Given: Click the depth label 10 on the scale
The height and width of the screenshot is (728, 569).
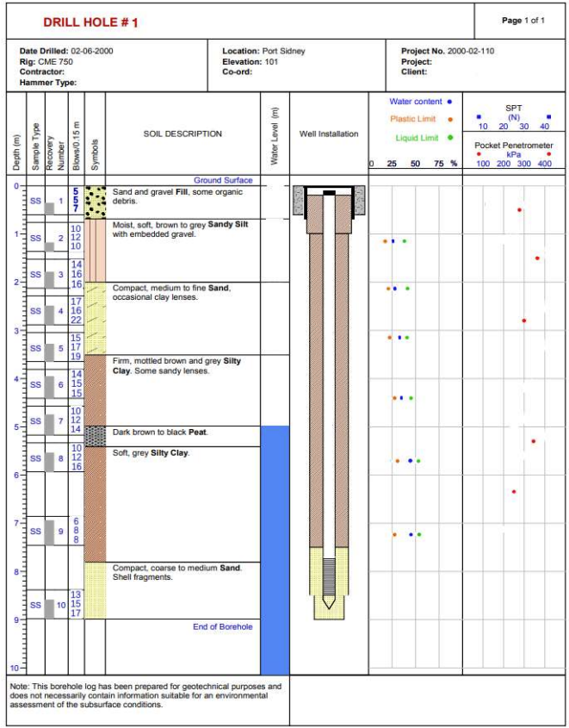Looking at the screenshot, I should (15, 669).
